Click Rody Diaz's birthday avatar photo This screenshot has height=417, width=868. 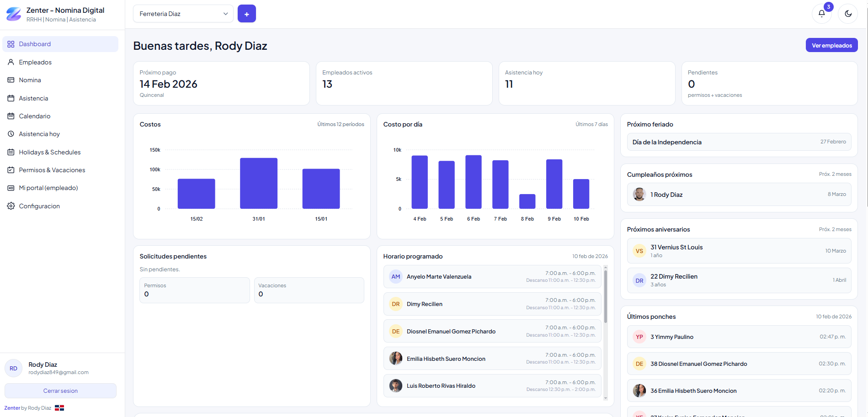[x=639, y=195]
